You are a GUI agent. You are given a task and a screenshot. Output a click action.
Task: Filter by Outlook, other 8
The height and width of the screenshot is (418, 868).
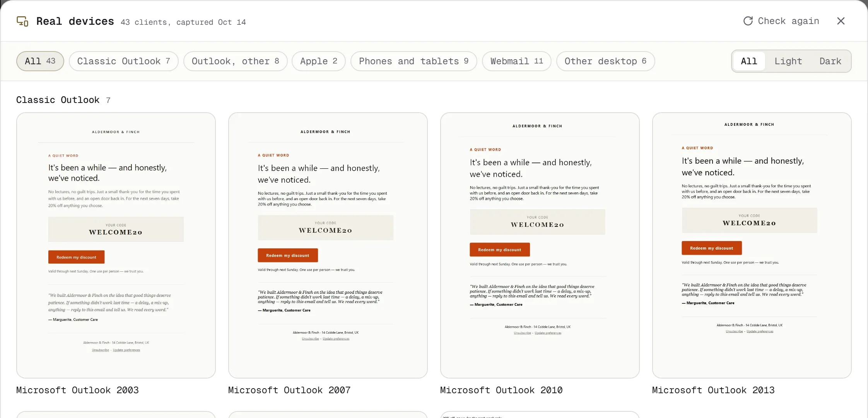coord(236,61)
